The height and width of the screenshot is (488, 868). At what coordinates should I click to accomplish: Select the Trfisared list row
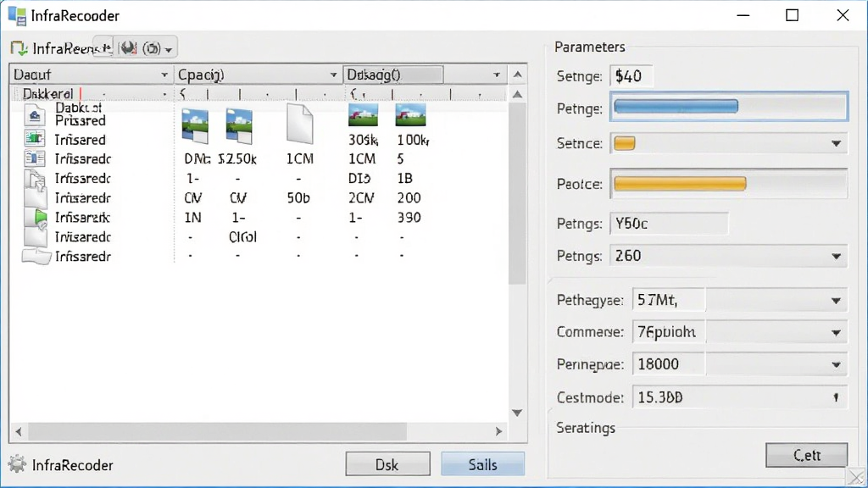point(259,140)
